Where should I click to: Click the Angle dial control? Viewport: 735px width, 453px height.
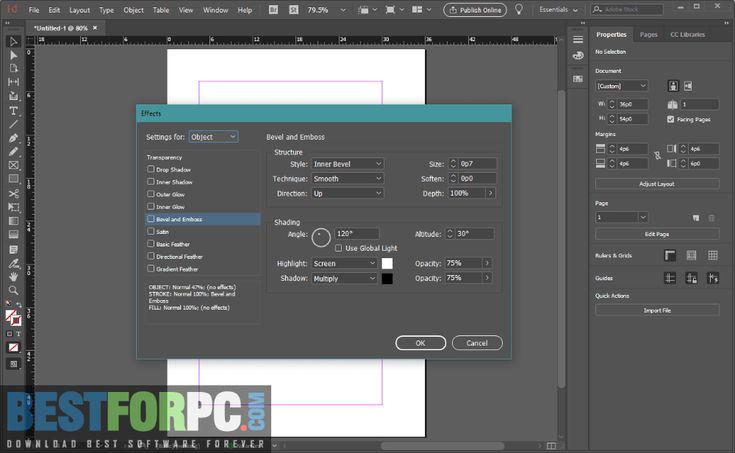[x=321, y=237]
